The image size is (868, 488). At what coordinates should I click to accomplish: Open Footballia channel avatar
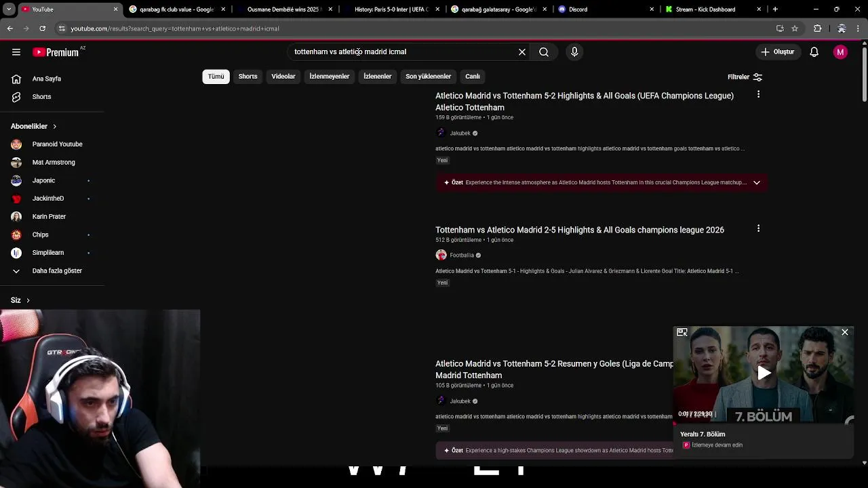tap(441, 255)
